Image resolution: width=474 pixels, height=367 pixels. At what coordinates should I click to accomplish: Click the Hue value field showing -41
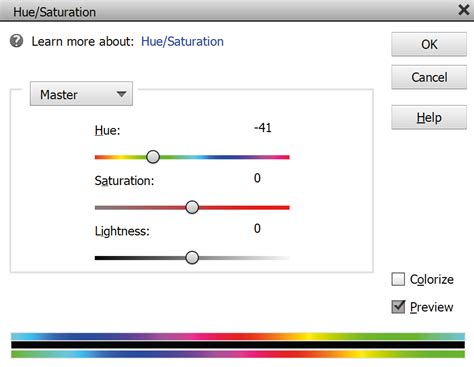pyautogui.click(x=263, y=128)
